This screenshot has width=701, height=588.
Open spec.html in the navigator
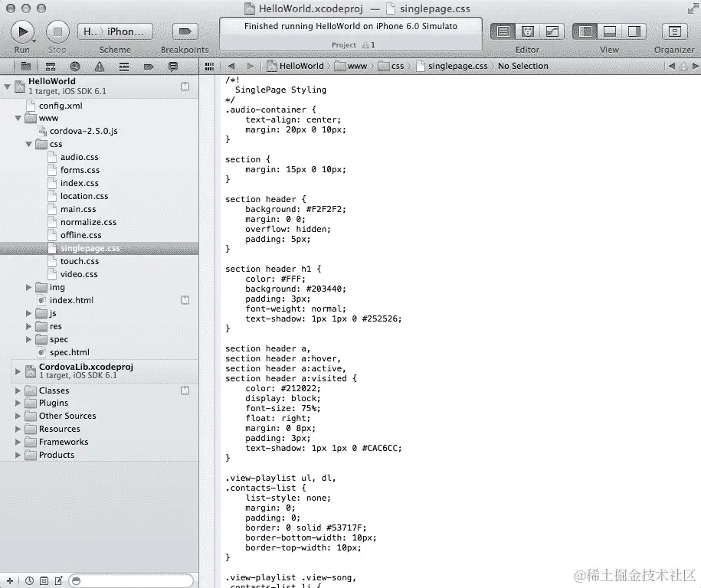(69, 352)
